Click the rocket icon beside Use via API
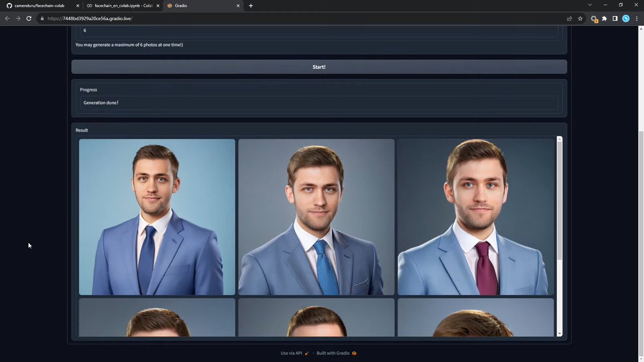Screen dimensions: 644x362 [306, 353]
